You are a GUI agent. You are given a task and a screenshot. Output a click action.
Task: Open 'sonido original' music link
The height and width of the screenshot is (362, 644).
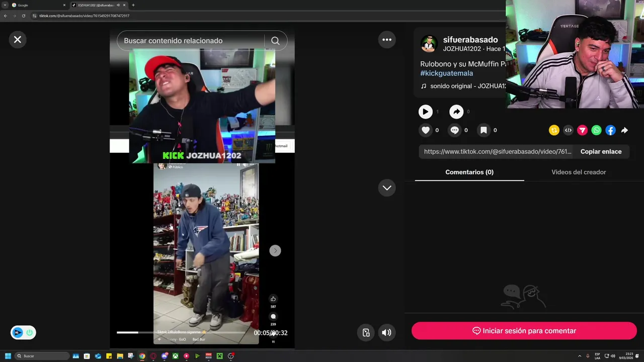pos(463,86)
